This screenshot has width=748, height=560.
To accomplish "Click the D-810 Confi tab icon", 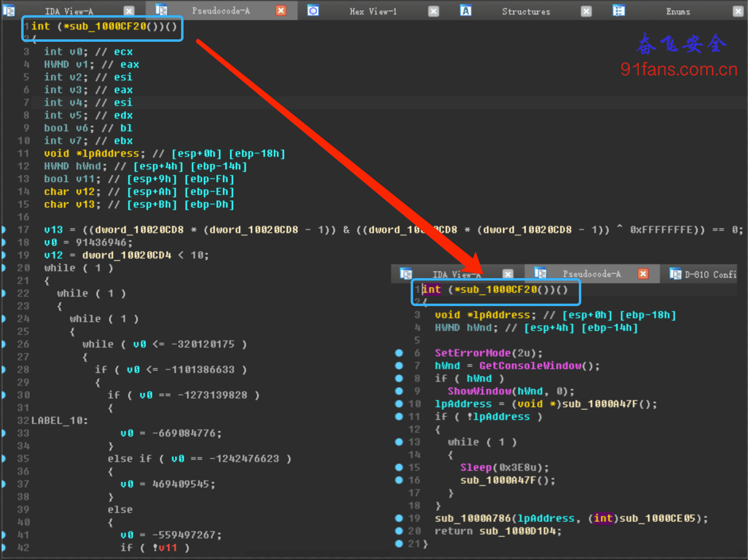I will (x=675, y=274).
